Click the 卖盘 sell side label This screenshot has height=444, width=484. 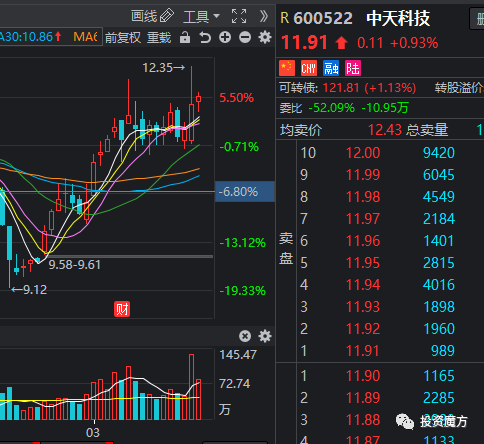pyautogui.click(x=286, y=248)
